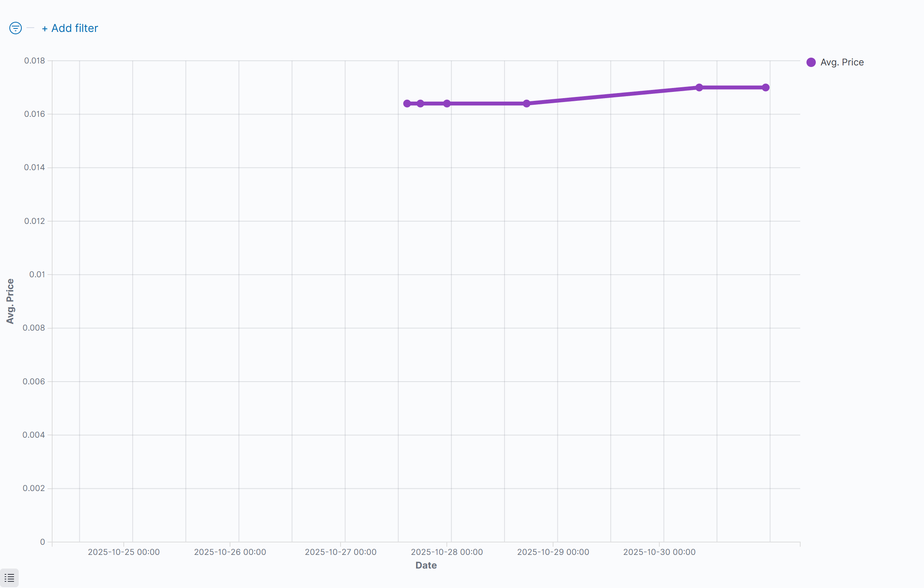Select the second data point from left
Viewport: 924px width, 588px height.
click(x=420, y=104)
